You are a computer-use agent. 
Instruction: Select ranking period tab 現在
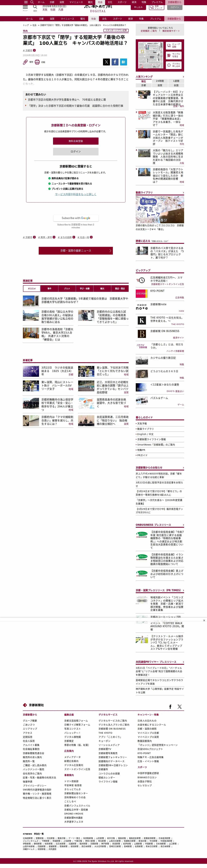pos(144,81)
